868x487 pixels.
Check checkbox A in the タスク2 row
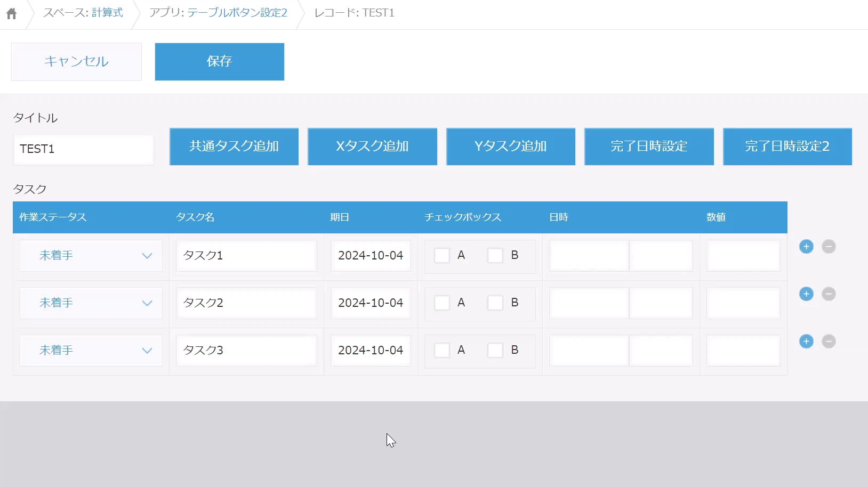442,303
